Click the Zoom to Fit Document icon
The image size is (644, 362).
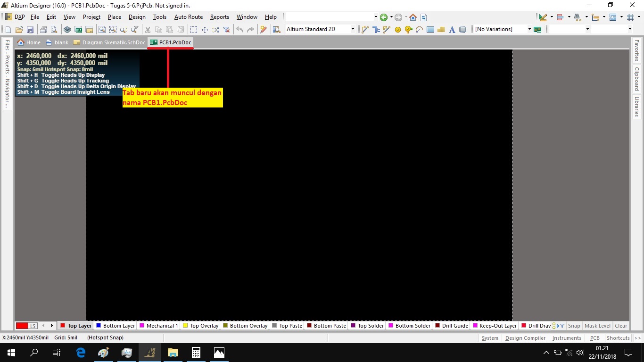pyautogui.click(x=102, y=29)
